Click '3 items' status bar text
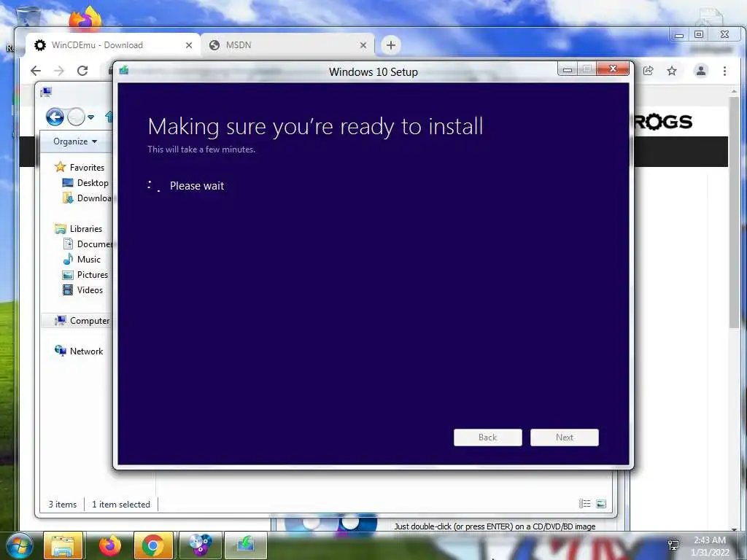747x560 pixels. [x=63, y=505]
